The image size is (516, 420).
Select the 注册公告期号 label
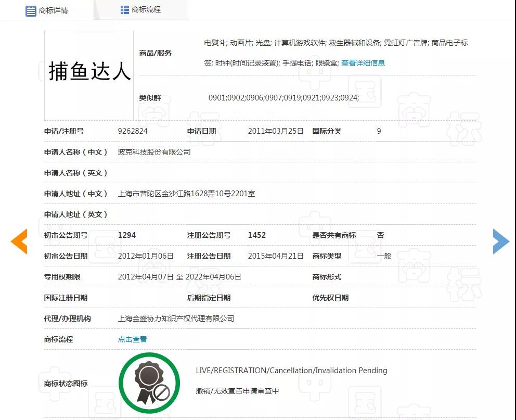pos(209,235)
